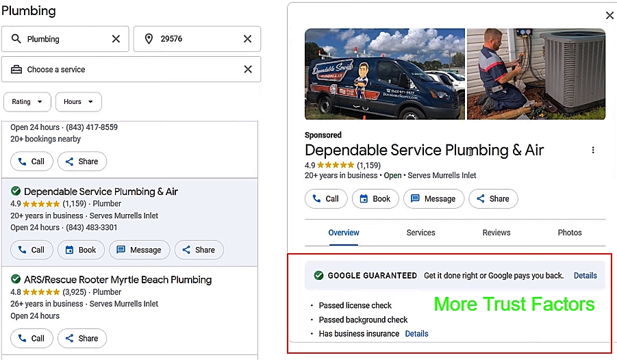Click the (843) 483-3301 phone number text
617x364 pixels.
[x=91, y=228]
